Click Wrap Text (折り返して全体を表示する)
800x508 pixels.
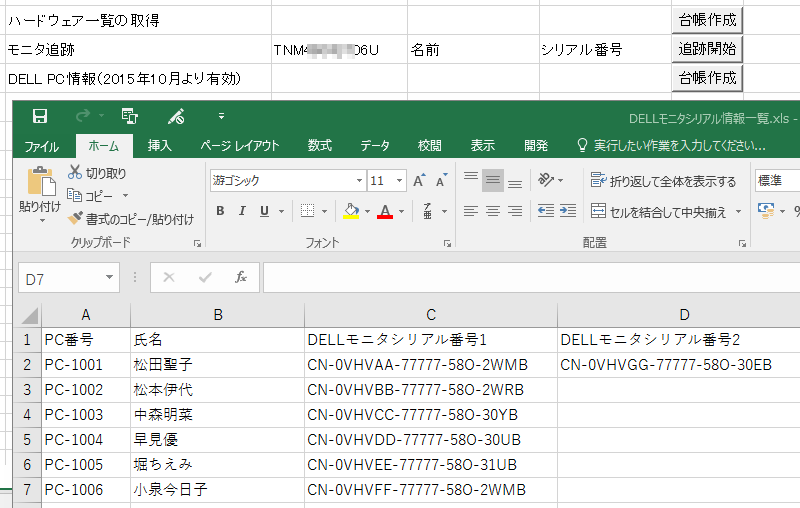point(663,181)
